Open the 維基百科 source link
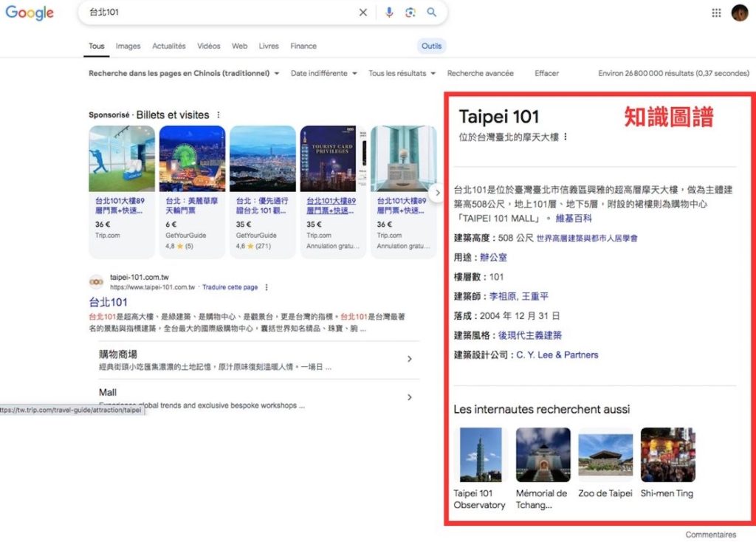756x542 pixels. point(574,219)
